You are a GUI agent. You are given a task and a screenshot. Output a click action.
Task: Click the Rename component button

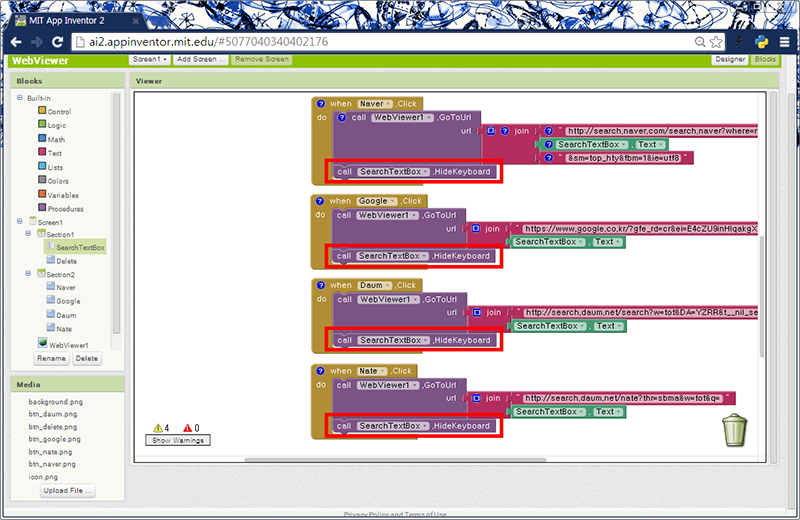pos(52,358)
